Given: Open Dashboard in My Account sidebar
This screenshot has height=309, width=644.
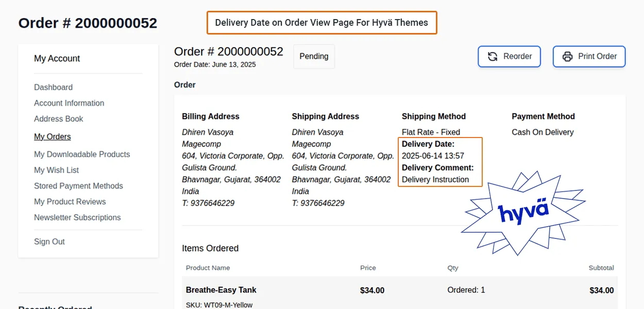Looking at the screenshot, I should click(53, 88).
